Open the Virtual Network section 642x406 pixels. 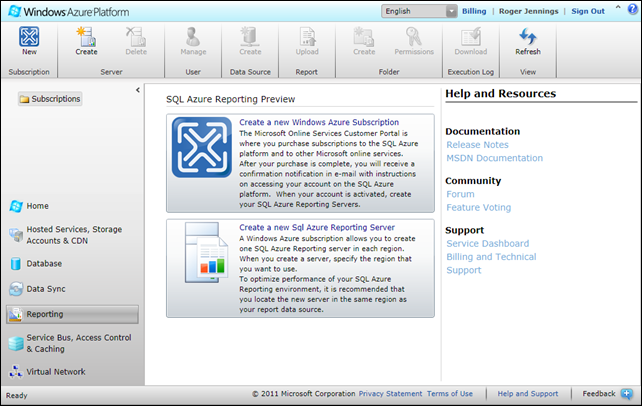pos(47,372)
